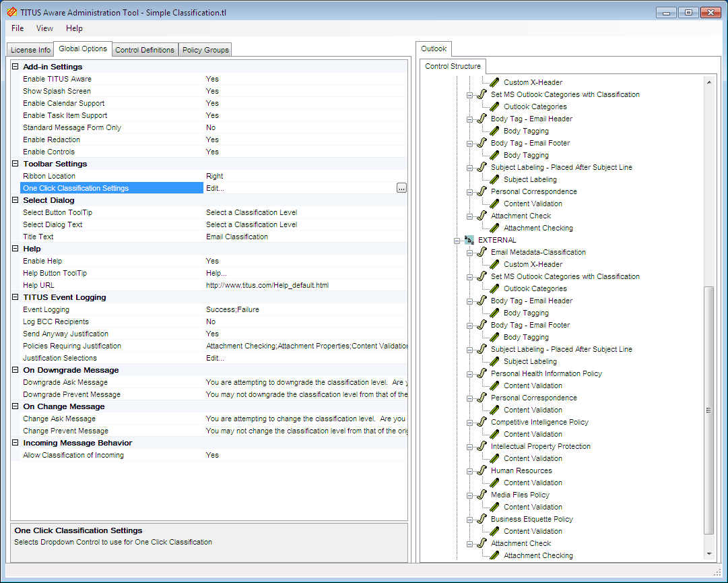Collapse the Media Files Policy tree node

point(470,495)
